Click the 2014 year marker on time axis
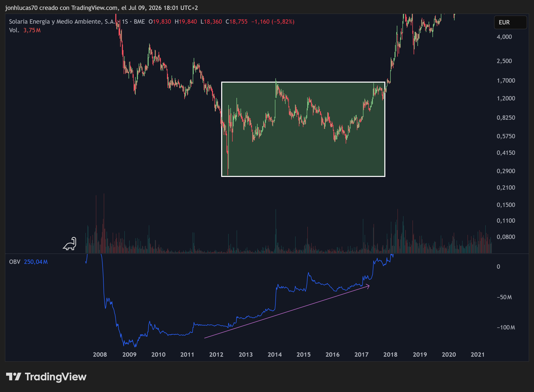Image resolution: width=534 pixels, height=392 pixels. coord(275,354)
